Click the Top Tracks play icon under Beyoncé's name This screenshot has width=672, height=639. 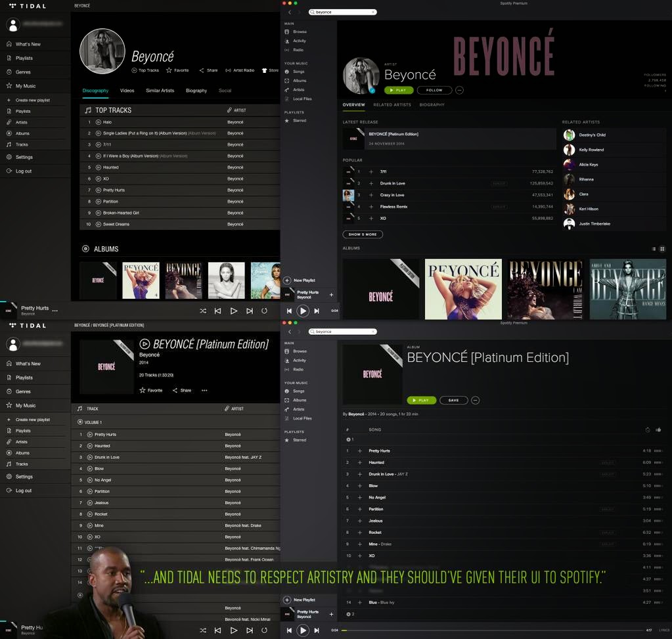tap(134, 70)
